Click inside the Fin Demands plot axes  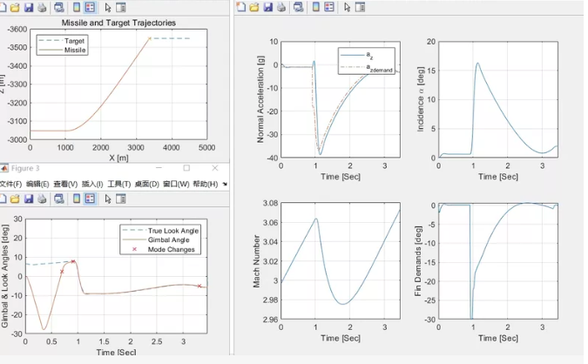click(498, 261)
